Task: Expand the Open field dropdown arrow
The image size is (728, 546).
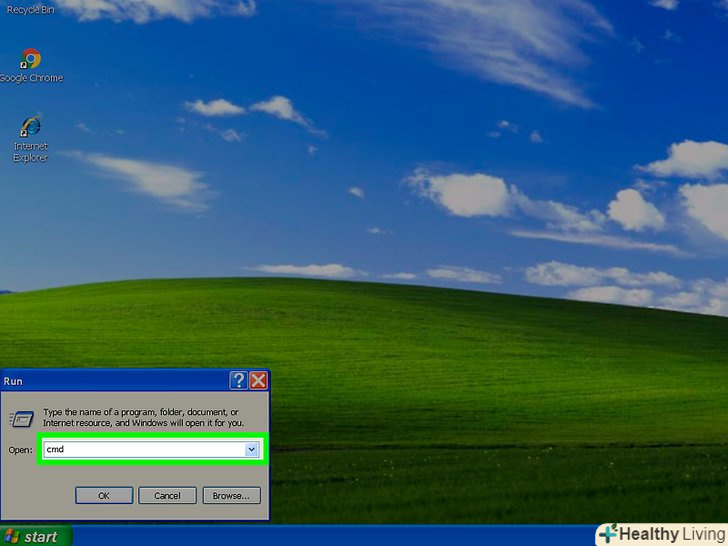Action: point(252,449)
